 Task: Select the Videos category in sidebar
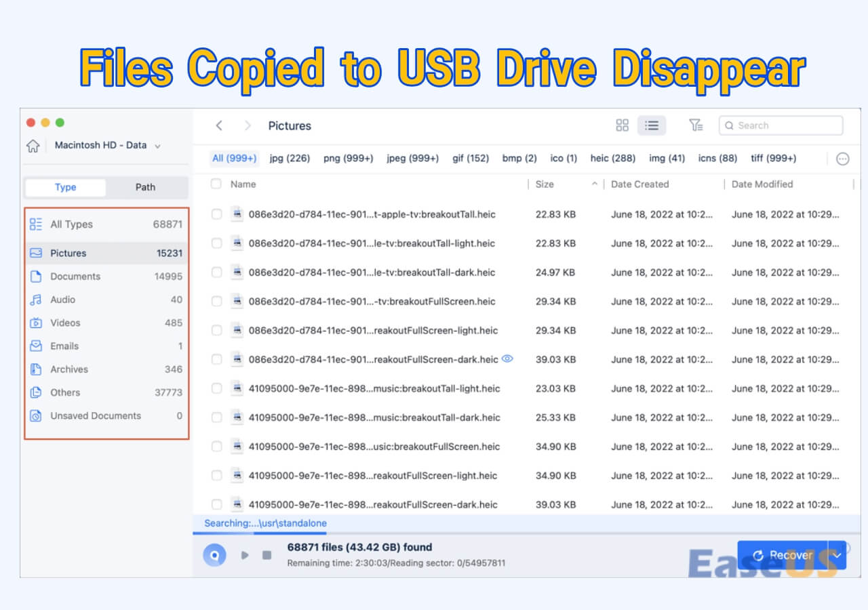pos(66,323)
